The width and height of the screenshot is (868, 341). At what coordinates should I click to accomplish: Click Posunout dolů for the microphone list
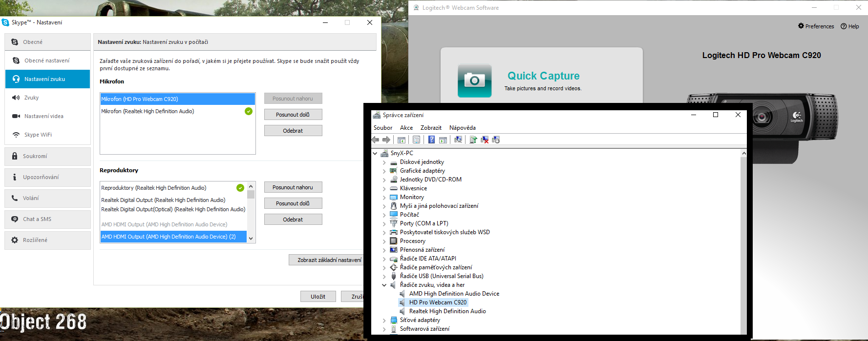click(x=293, y=115)
